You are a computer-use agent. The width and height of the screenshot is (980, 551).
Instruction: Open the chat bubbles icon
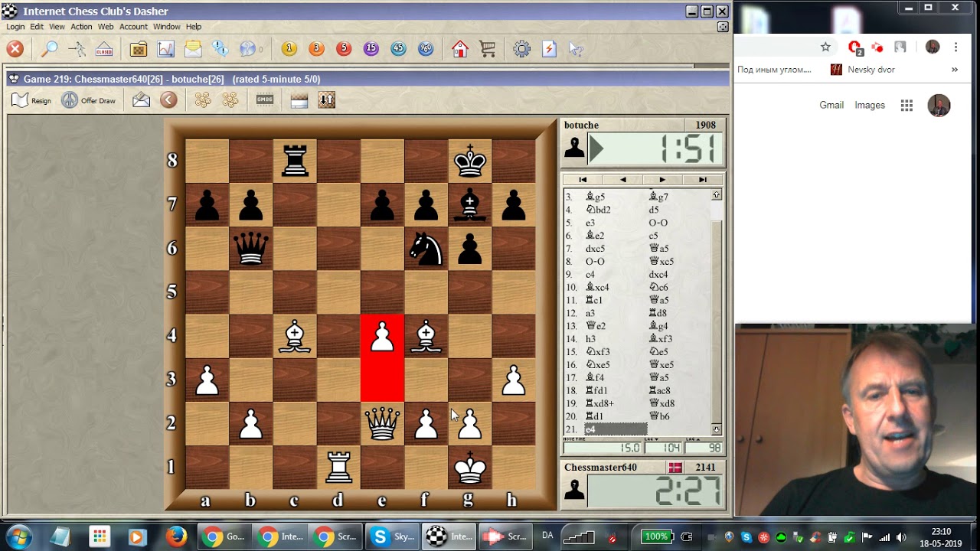pos(220,49)
